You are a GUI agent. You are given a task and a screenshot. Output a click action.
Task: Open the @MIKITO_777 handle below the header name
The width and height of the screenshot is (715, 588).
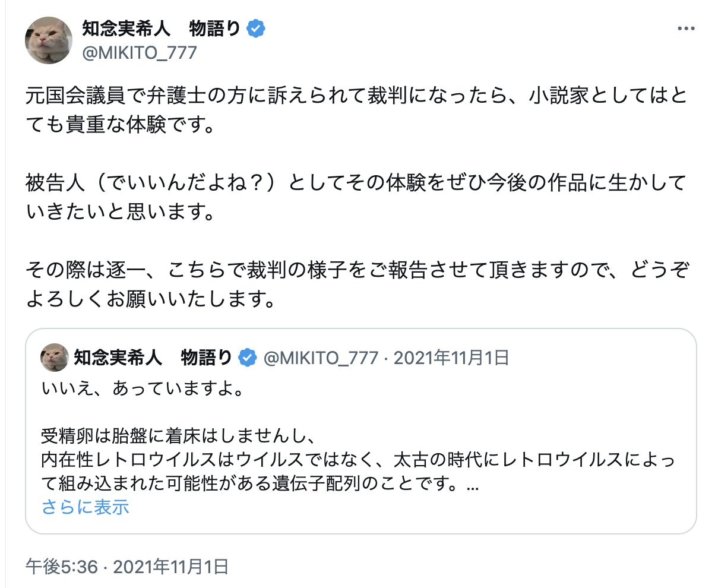coord(139,53)
